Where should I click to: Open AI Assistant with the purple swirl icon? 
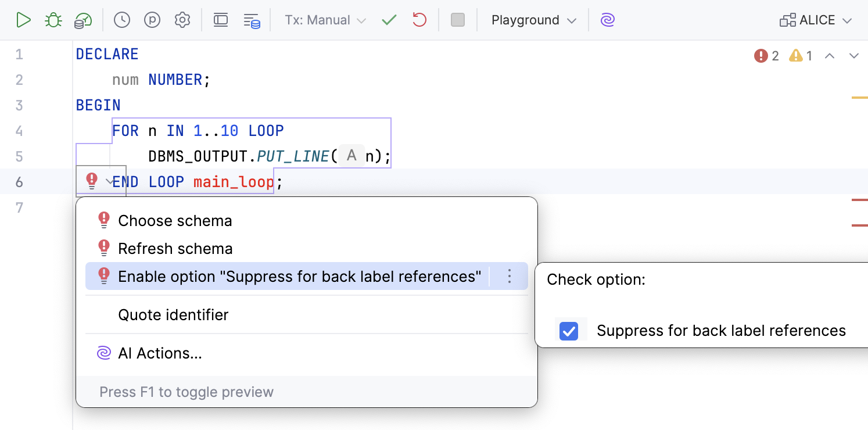click(607, 19)
